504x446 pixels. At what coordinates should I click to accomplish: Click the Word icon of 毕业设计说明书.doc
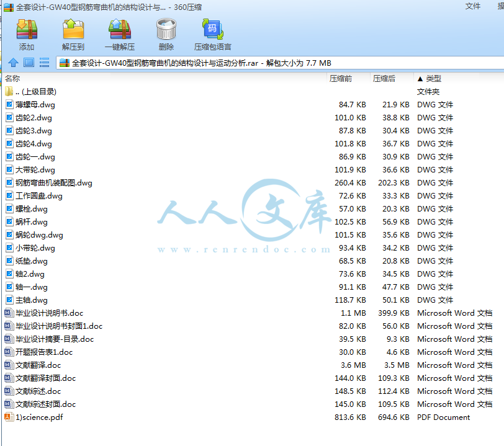point(9,313)
